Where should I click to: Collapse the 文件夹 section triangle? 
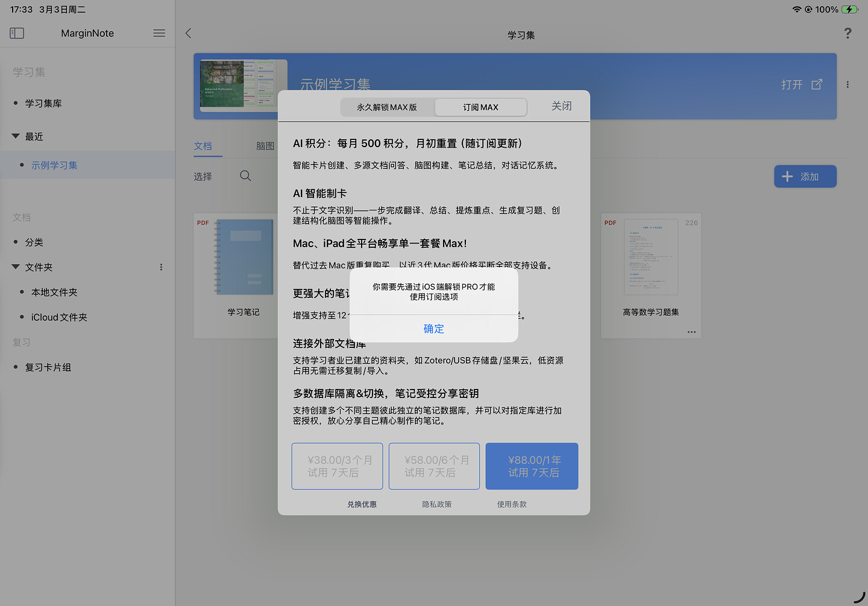pos(16,267)
